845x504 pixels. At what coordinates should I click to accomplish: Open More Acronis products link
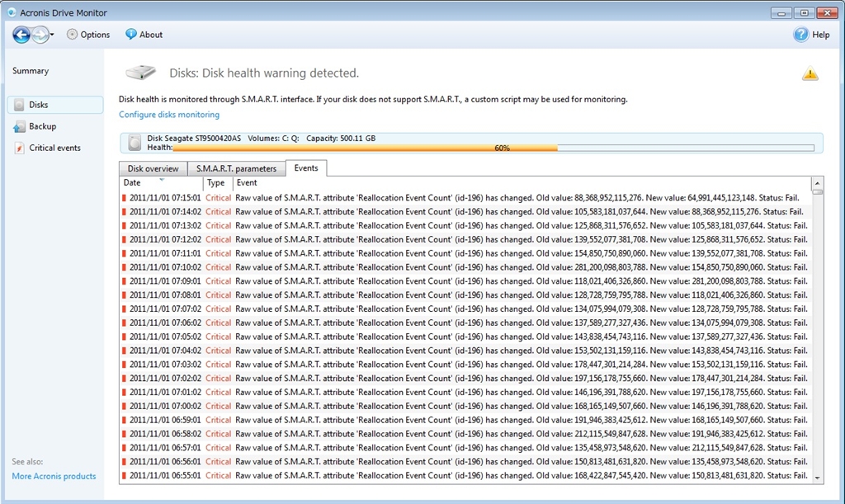coord(54,476)
